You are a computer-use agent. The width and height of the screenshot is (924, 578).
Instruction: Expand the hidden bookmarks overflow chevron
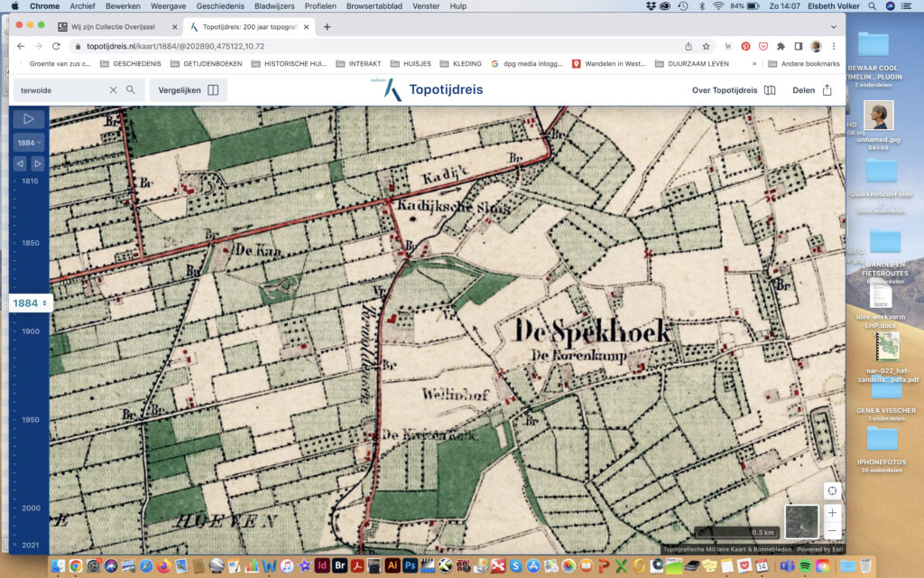click(x=754, y=64)
